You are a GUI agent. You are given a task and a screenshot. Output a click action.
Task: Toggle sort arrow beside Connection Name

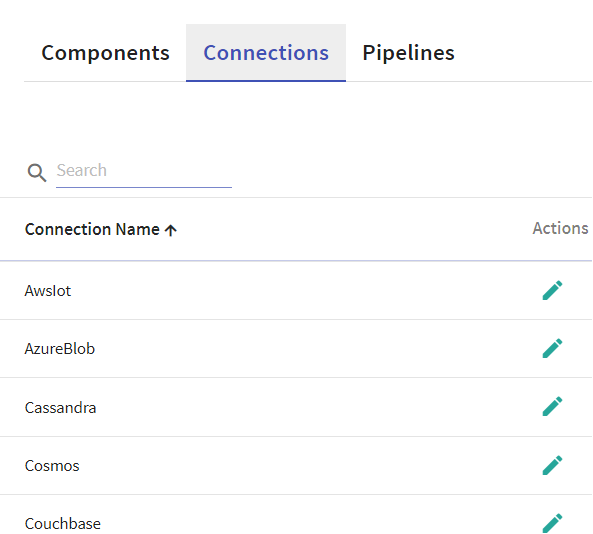pyautogui.click(x=171, y=230)
